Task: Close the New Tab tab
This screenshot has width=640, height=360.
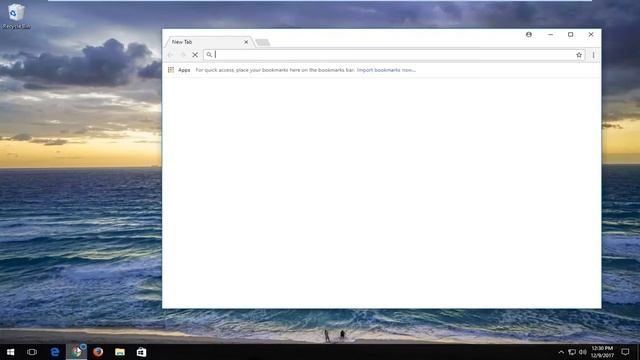Action: [x=246, y=42]
